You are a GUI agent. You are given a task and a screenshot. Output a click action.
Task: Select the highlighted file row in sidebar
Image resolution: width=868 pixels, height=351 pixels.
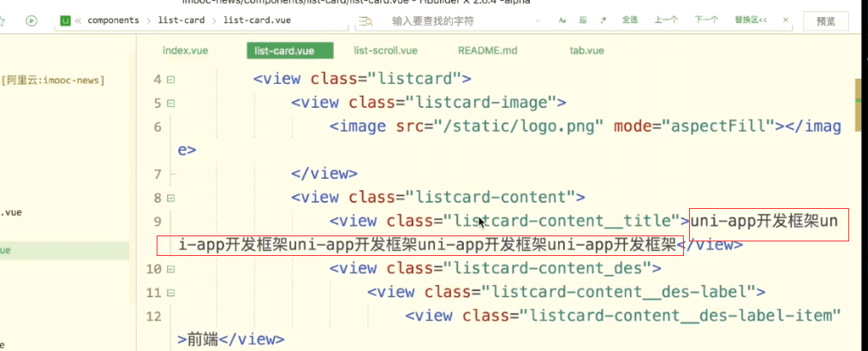[x=65, y=250]
